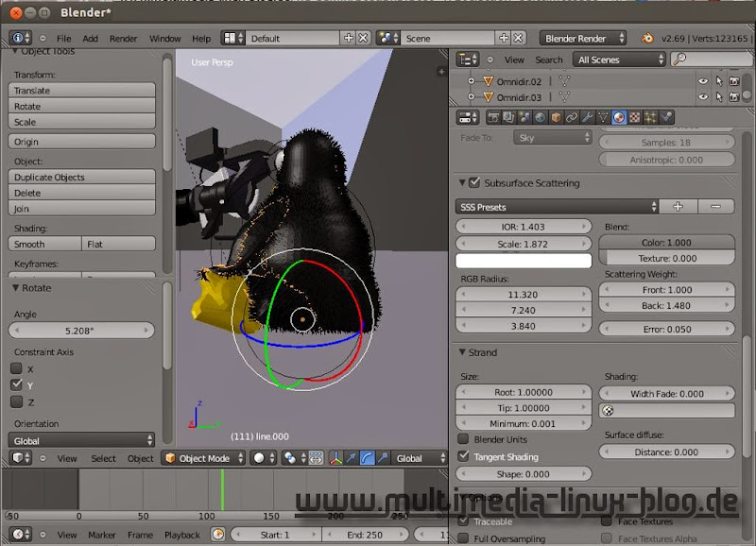Click the Outliner editor type icon
The height and width of the screenshot is (546, 756).
point(468,60)
